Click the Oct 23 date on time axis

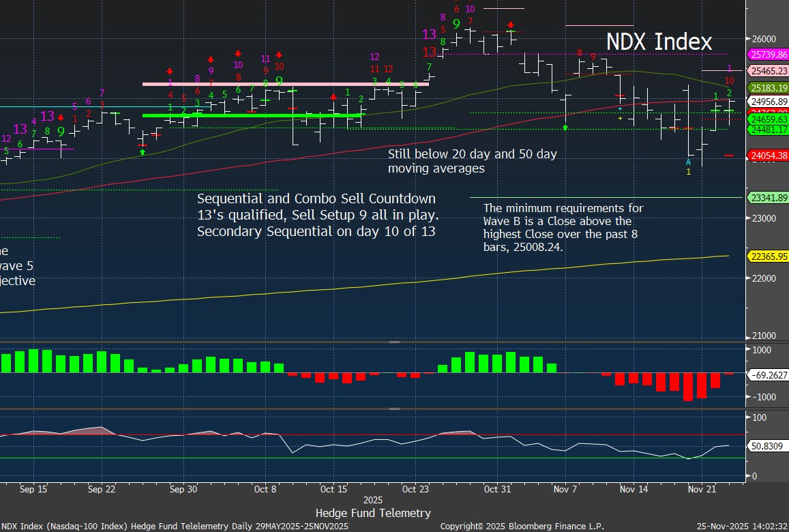coord(415,489)
